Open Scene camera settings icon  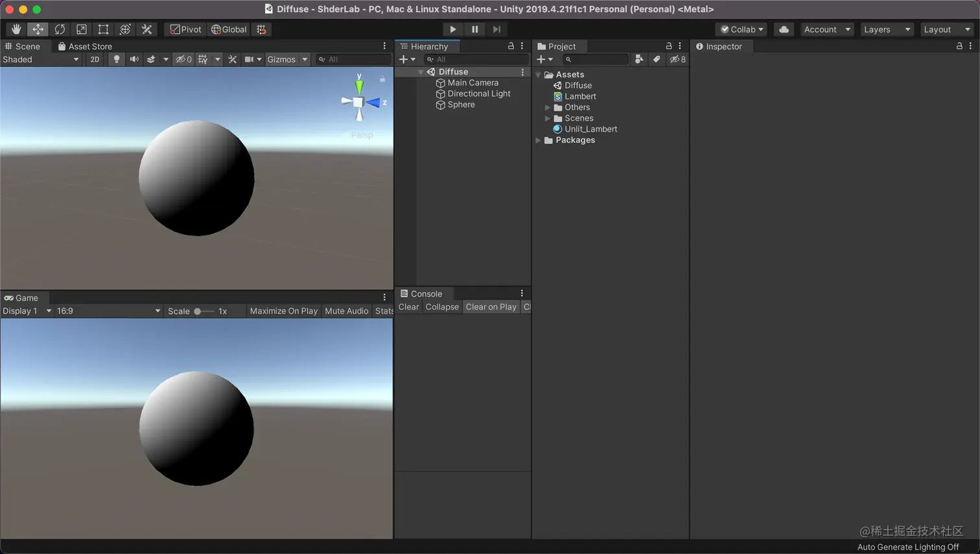(249, 59)
